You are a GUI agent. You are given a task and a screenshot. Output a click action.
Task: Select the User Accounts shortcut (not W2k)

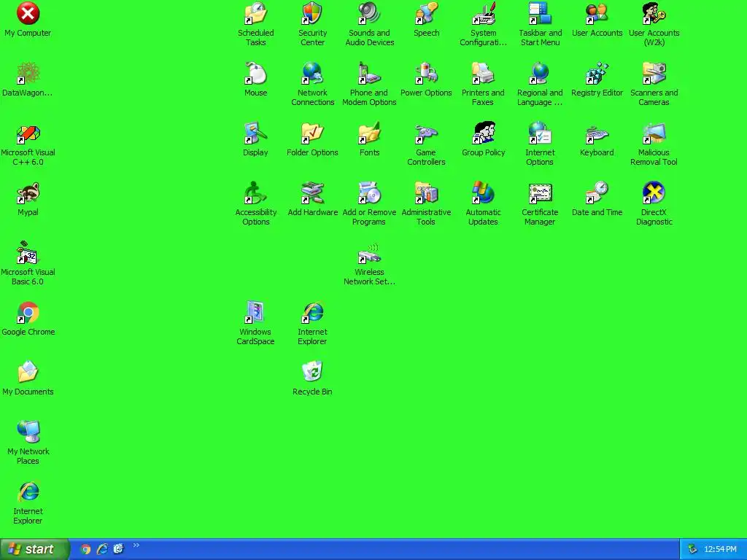597,15
